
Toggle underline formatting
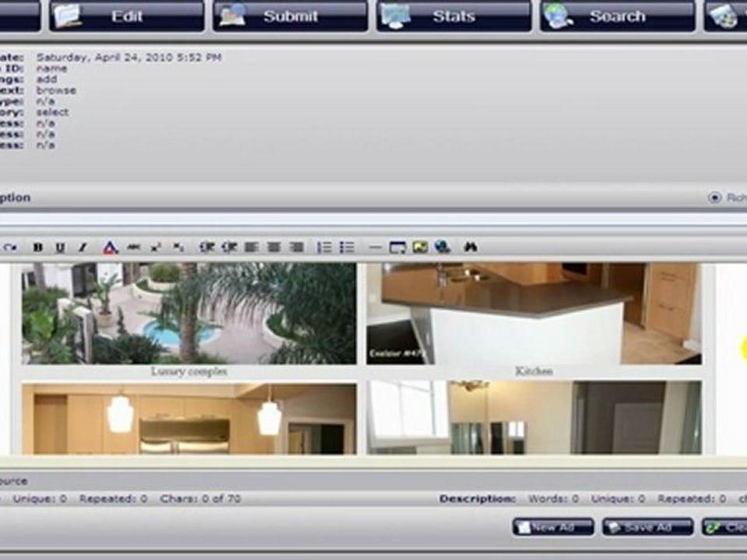60,247
